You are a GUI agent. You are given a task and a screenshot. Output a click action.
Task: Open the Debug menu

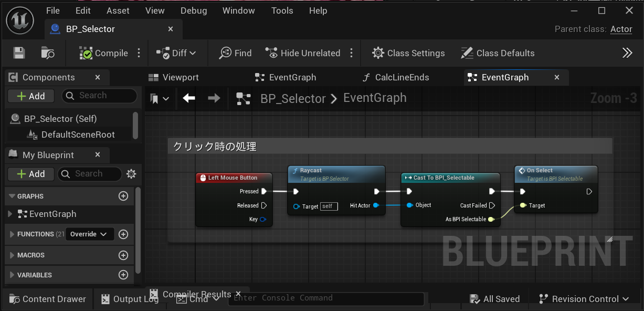pos(194,11)
